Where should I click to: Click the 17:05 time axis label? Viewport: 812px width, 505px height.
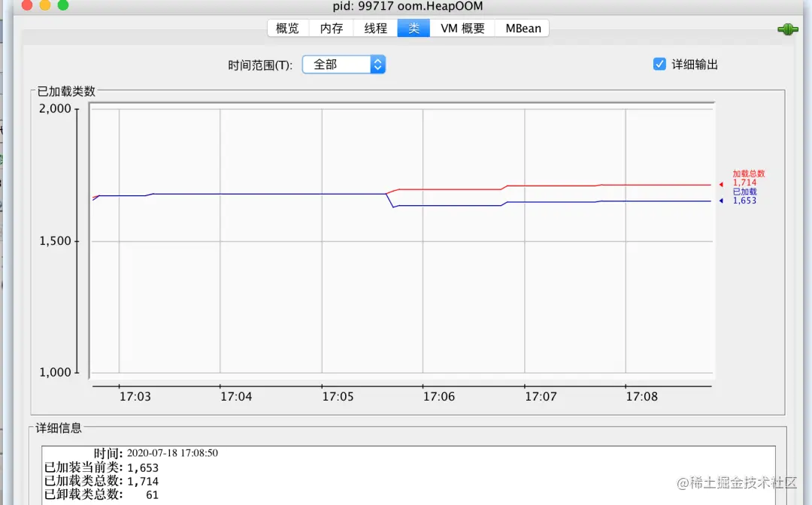(x=338, y=397)
